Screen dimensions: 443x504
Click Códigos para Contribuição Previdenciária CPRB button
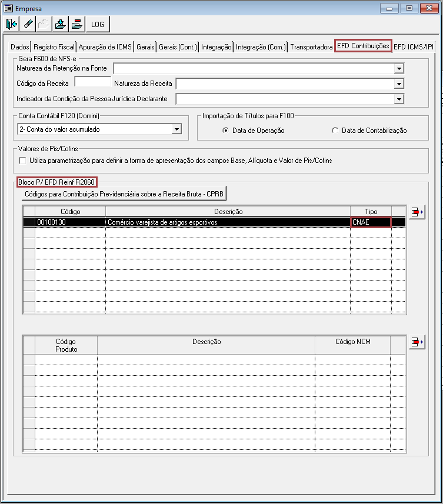click(124, 194)
